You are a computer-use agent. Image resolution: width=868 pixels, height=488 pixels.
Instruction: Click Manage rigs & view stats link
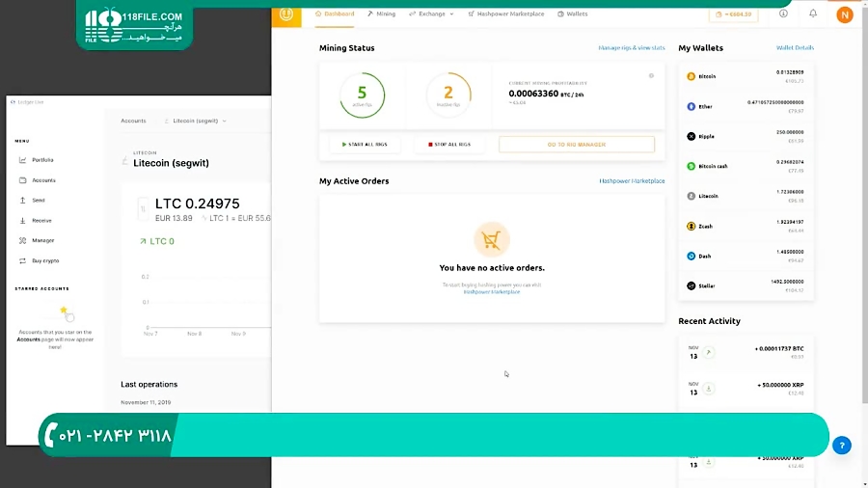tap(632, 48)
